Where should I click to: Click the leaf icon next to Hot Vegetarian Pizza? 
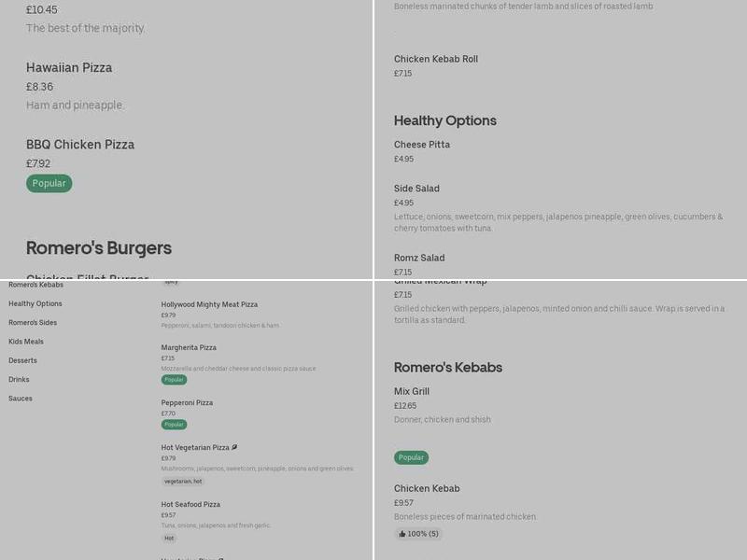point(233,447)
